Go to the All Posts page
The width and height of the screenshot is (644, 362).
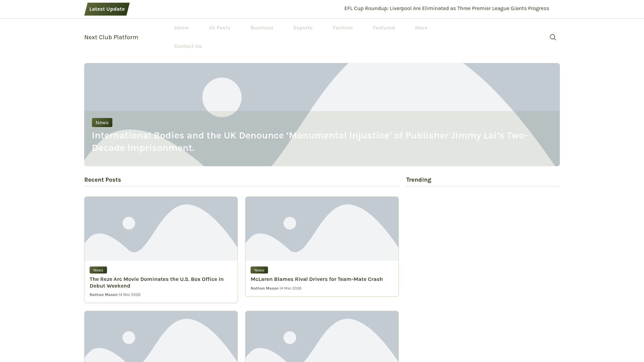tap(219, 28)
